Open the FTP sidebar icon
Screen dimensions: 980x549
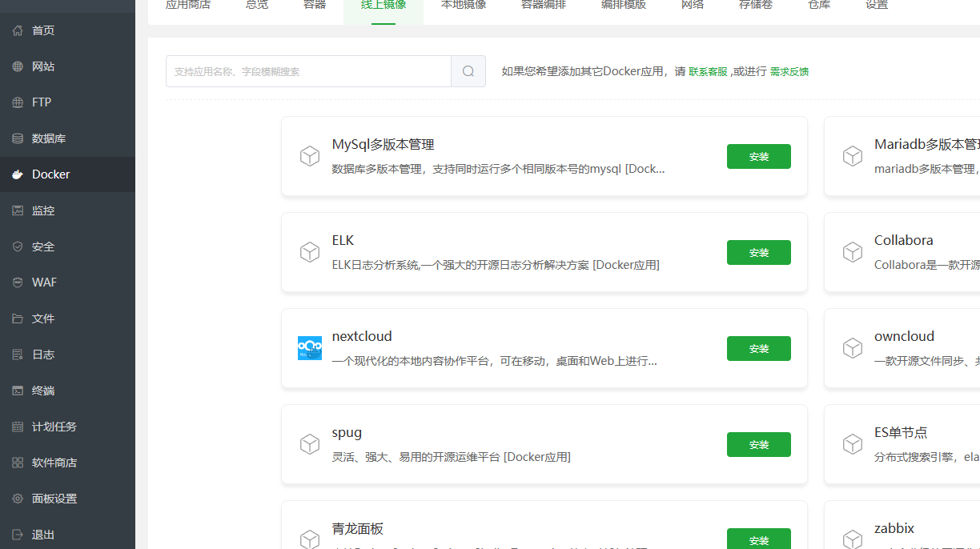(x=18, y=102)
